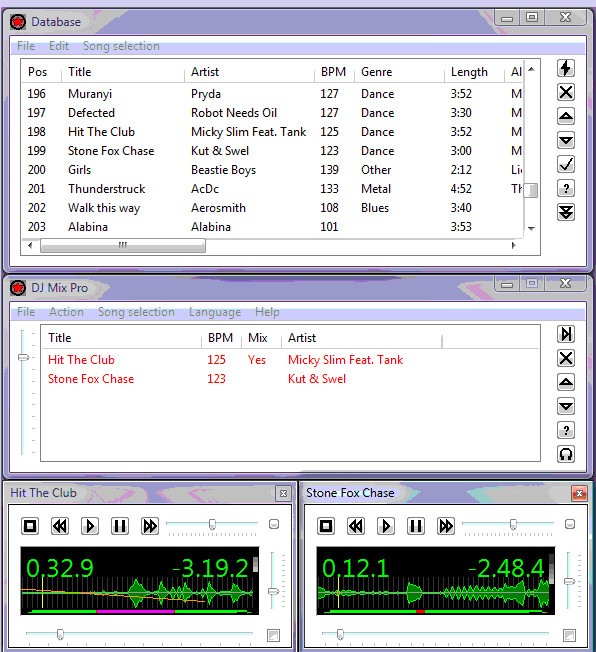This screenshot has width=596, height=652.
Task: Rewind the Stone Fox Chase player
Action: click(x=356, y=526)
